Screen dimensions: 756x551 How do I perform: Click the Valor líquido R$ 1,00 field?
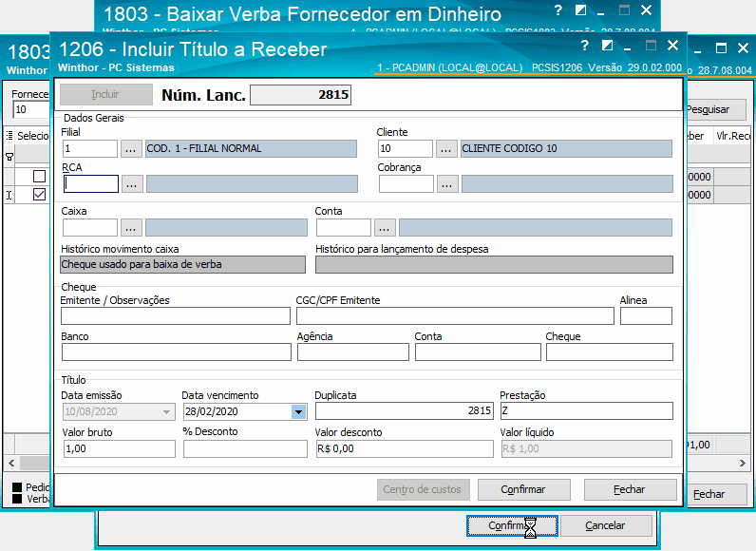587,448
